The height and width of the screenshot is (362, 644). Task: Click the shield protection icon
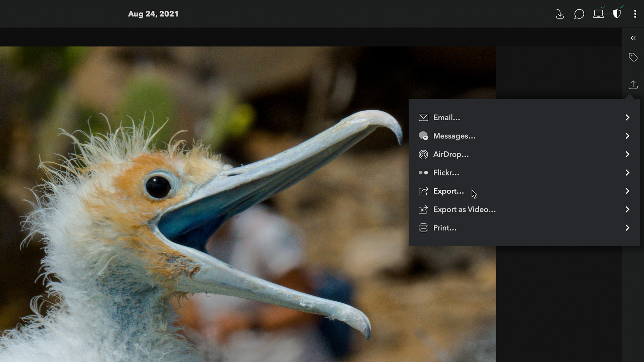pos(617,14)
